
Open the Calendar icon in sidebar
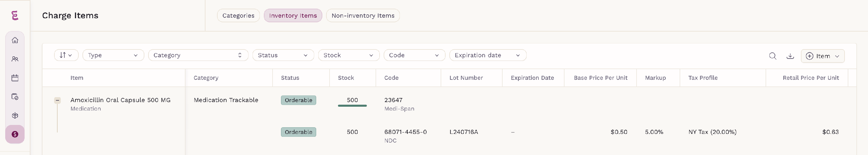(15, 78)
